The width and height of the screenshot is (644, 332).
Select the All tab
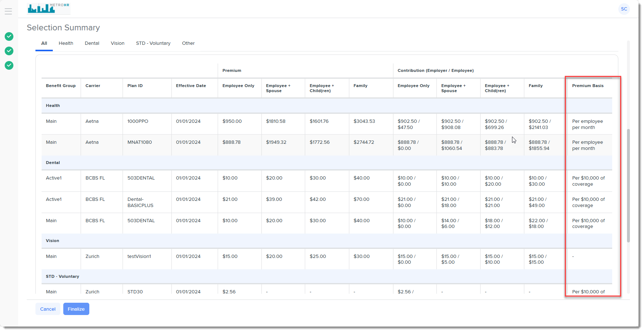(x=44, y=43)
